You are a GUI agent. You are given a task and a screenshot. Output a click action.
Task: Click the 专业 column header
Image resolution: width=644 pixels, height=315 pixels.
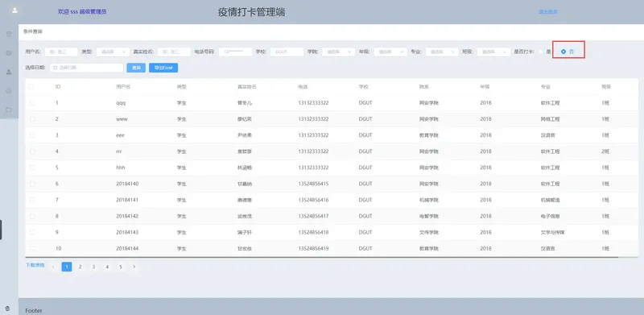545,87
